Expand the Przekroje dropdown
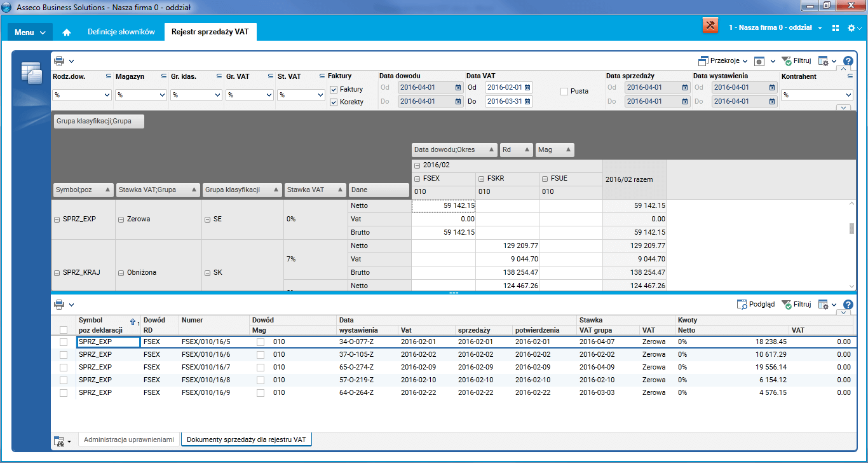868x463 pixels. (x=723, y=61)
